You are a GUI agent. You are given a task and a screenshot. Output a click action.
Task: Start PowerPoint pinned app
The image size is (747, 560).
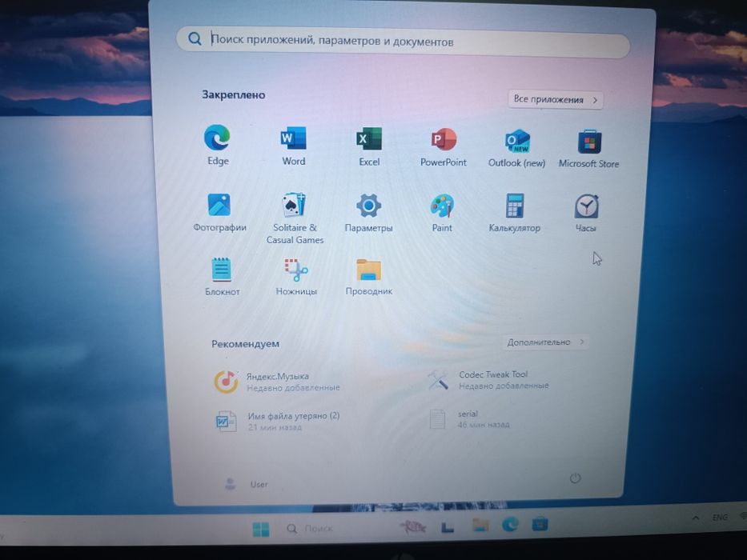pos(443,146)
